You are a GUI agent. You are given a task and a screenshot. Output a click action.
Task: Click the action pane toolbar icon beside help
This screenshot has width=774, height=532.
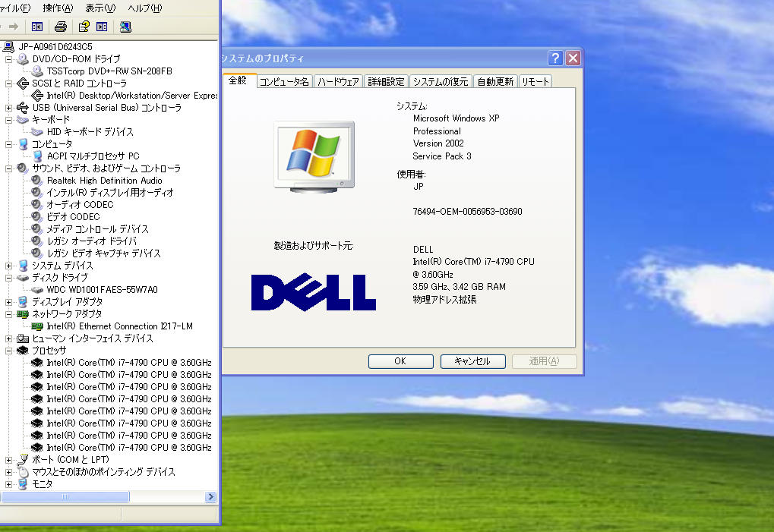[102, 27]
